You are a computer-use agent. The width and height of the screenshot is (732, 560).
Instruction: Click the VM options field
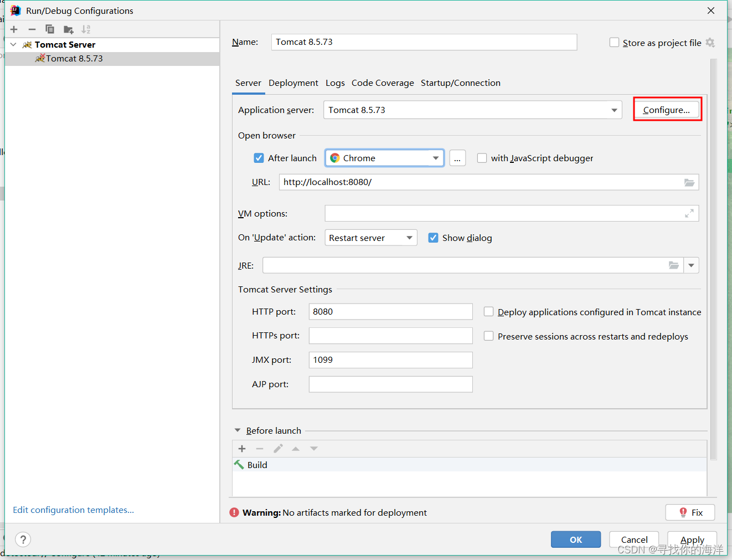512,213
